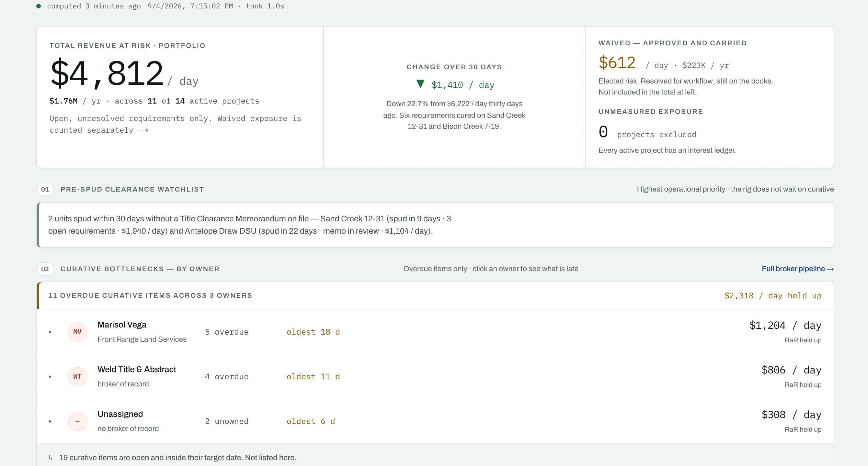This screenshot has height=466, width=868.
Task: Click '4 overdue' count
Action: coord(227,376)
